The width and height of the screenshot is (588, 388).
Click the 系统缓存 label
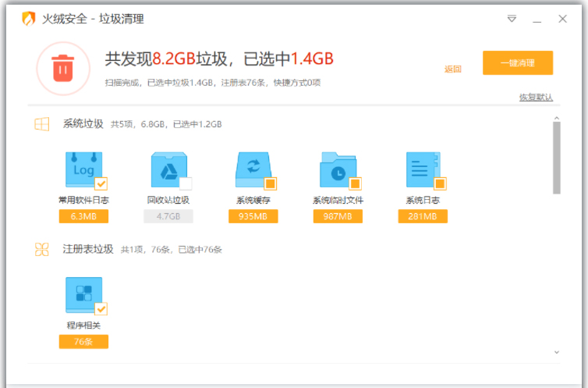click(x=253, y=200)
